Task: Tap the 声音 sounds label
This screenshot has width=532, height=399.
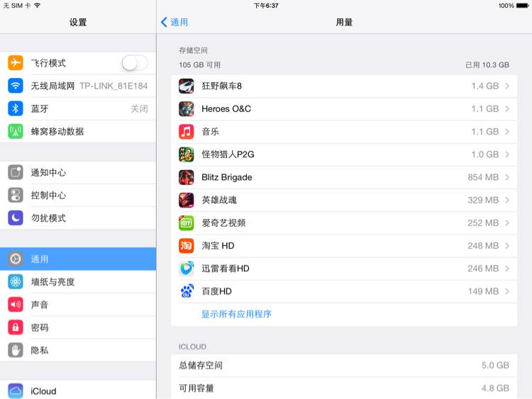Action: pos(40,305)
